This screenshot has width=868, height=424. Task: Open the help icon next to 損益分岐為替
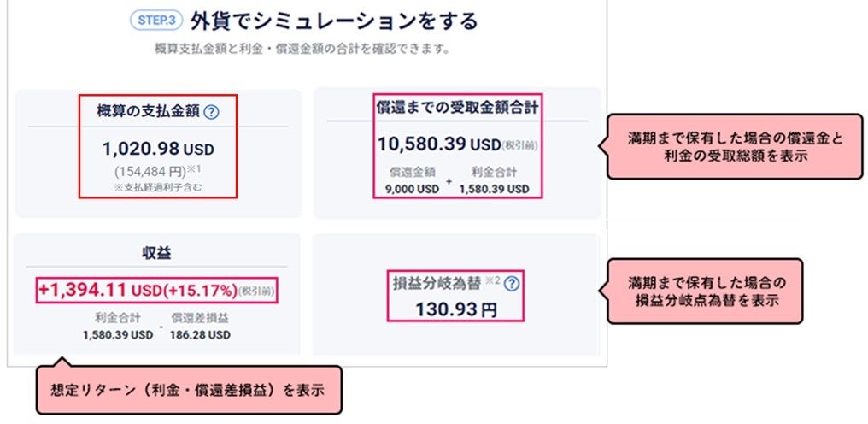coord(512,281)
